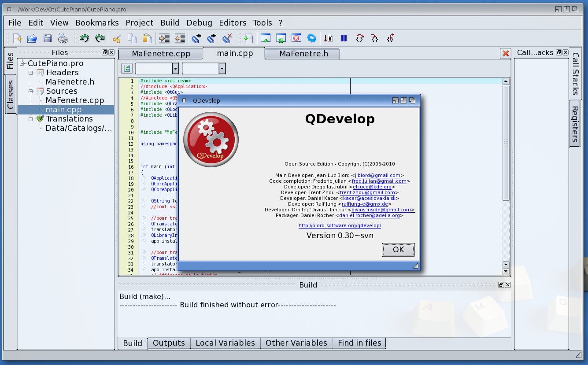588x365 pixels.
Task: Click the indent selection icon
Action: (164, 38)
